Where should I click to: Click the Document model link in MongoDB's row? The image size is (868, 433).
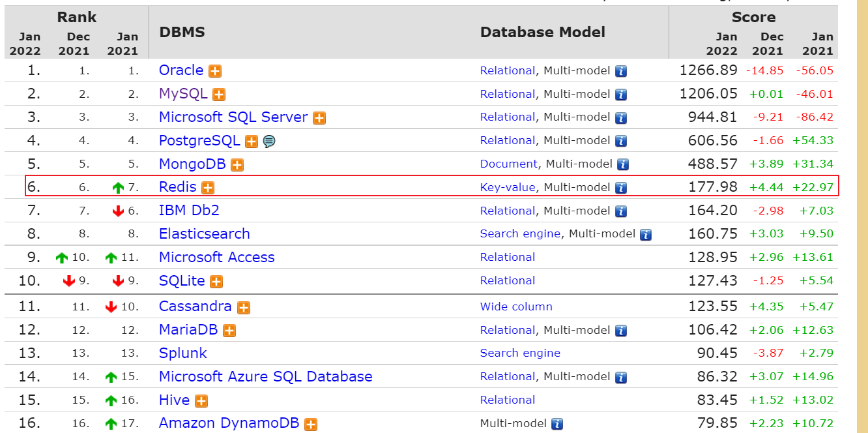[509, 164]
